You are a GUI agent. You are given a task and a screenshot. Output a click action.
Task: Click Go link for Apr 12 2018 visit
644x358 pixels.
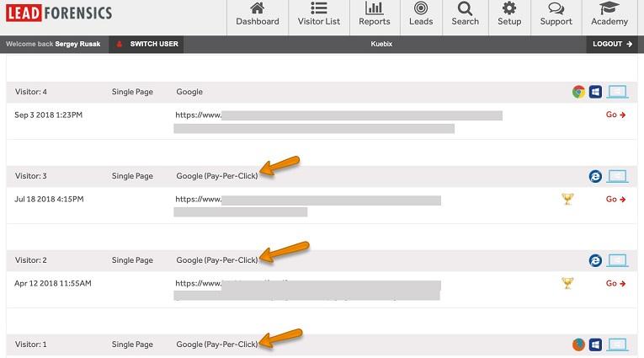(x=615, y=283)
